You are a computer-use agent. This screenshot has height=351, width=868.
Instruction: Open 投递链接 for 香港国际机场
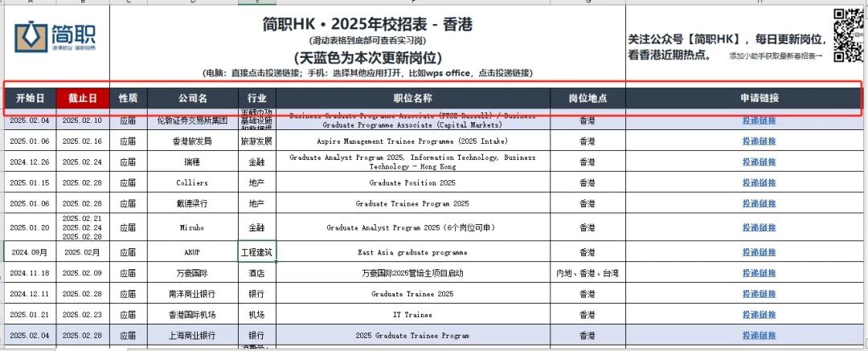[x=759, y=315]
